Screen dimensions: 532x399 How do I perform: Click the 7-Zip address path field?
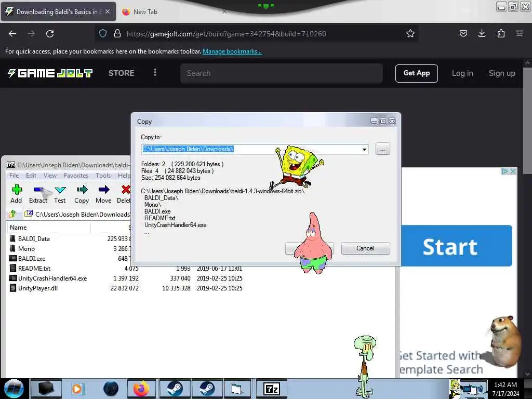pyautogui.click(x=78, y=214)
